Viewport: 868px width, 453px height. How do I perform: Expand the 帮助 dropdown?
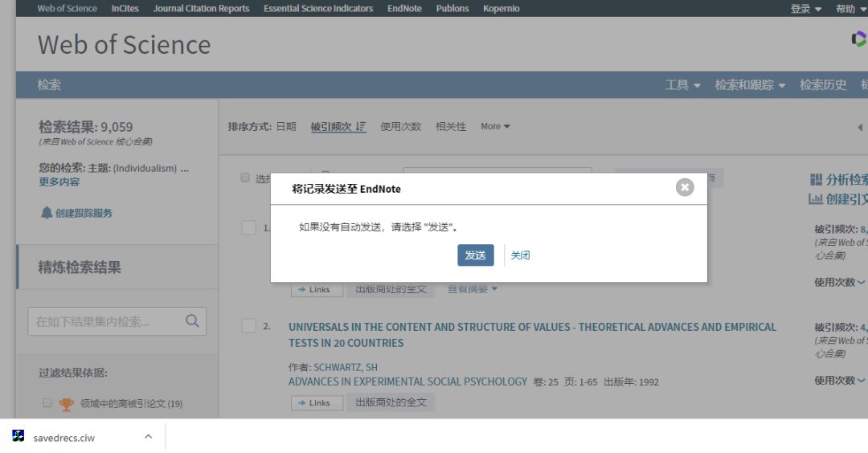tap(851, 9)
